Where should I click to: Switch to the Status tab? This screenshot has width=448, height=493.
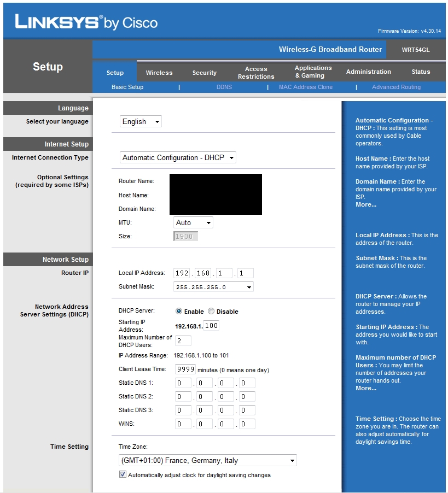tap(421, 72)
